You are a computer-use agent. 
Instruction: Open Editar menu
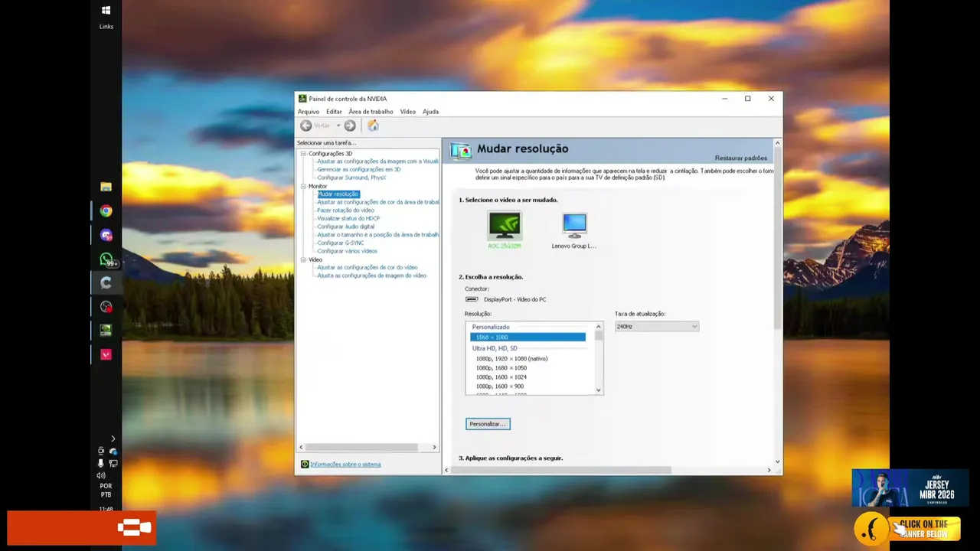tap(334, 112)
